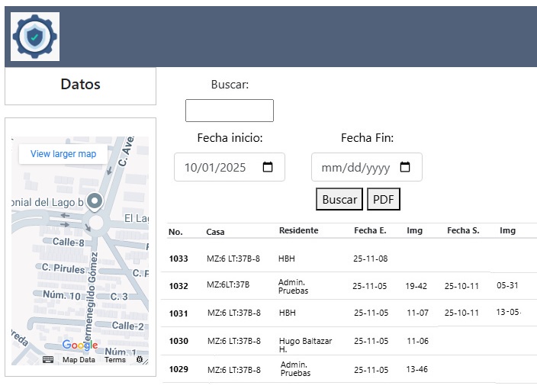
Task: Click the shield gear logo in header
Action: coord(35,37)
